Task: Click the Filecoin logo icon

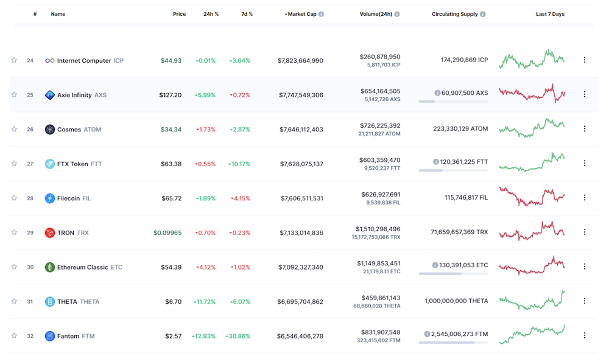Action: tap(50, 198)
